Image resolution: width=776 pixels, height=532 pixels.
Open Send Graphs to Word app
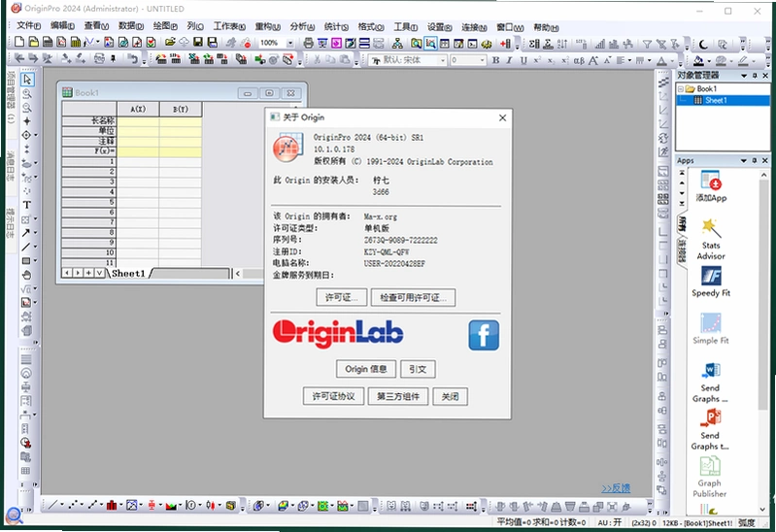pos(710,382)
